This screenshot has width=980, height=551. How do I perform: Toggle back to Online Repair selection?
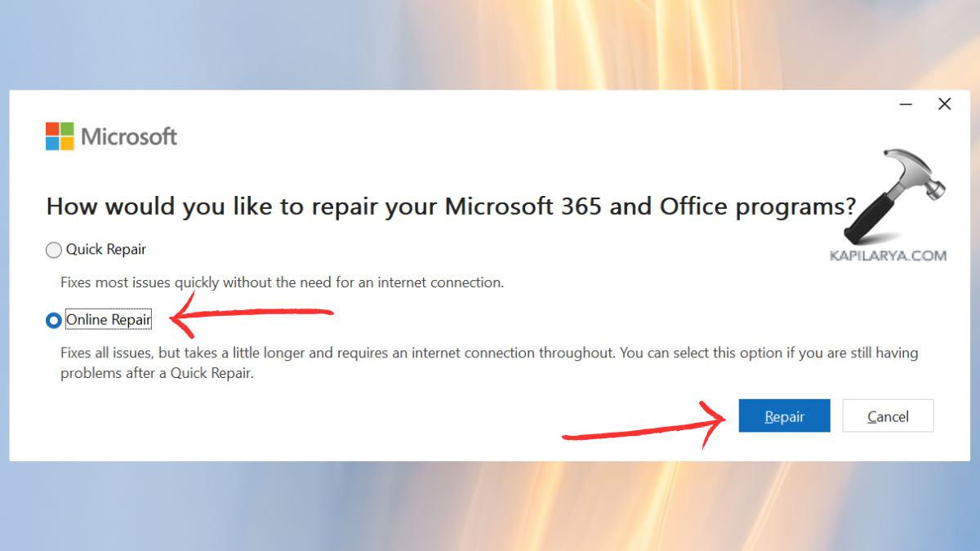[53, 319]
